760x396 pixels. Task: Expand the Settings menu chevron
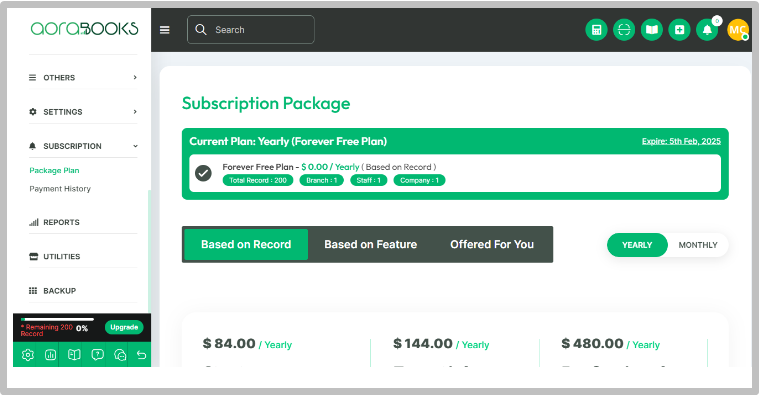[135, 112]
